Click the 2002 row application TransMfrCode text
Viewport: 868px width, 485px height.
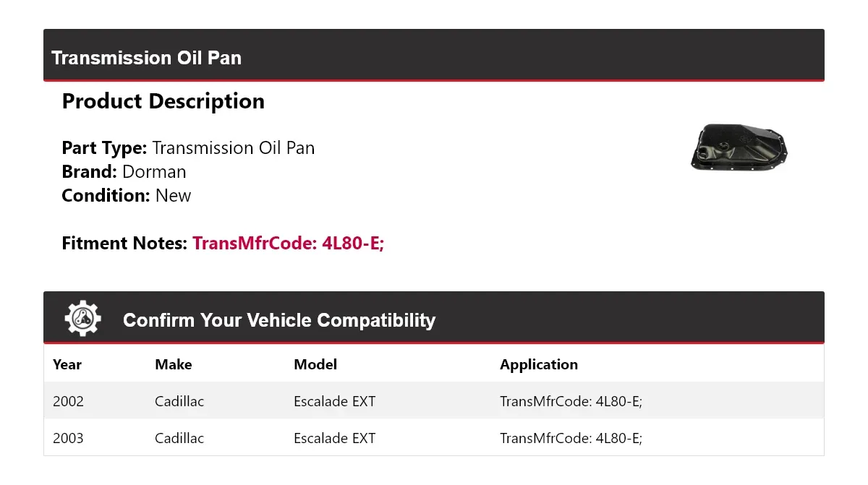[571, 401]
